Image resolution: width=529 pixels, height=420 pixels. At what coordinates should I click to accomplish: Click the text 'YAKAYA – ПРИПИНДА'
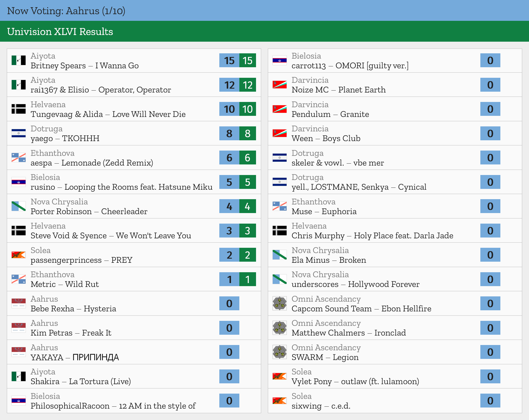coord(75,357)
